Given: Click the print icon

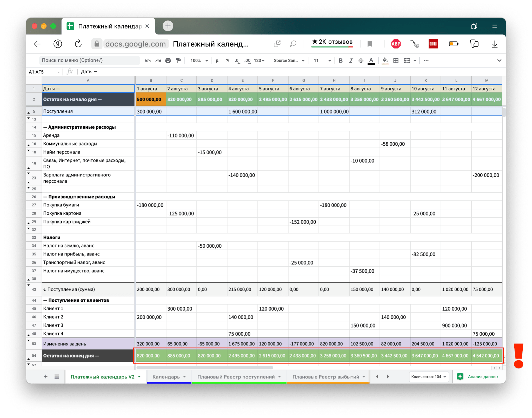Looking at the screenshot, I should click(x=168, y=61).
